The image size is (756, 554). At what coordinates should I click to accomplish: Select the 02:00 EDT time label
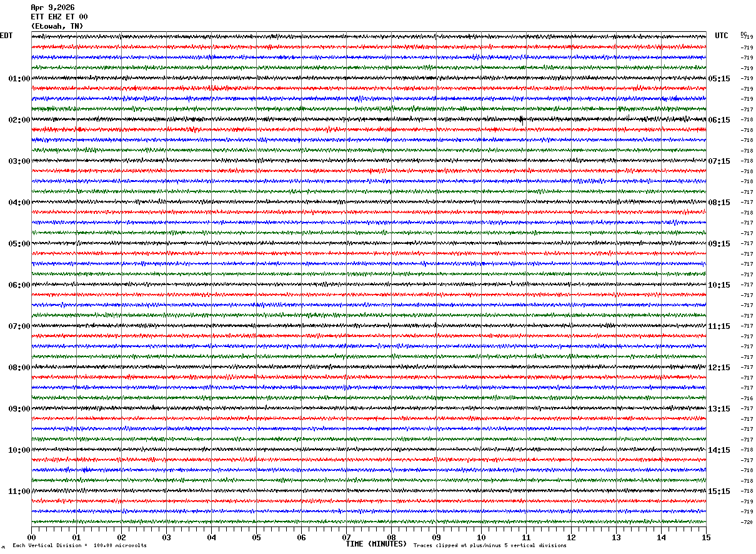pyautogui.click(x=19, y=120)
